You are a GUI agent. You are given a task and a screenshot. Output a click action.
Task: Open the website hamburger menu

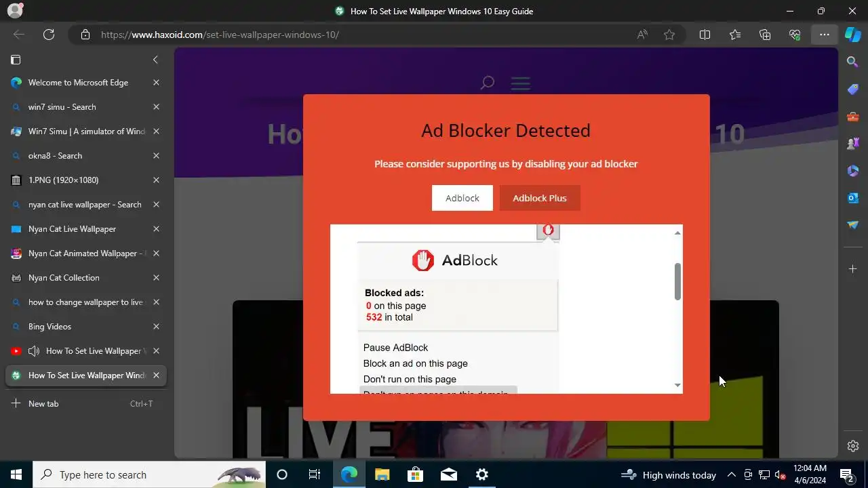(x=520, y=83)
